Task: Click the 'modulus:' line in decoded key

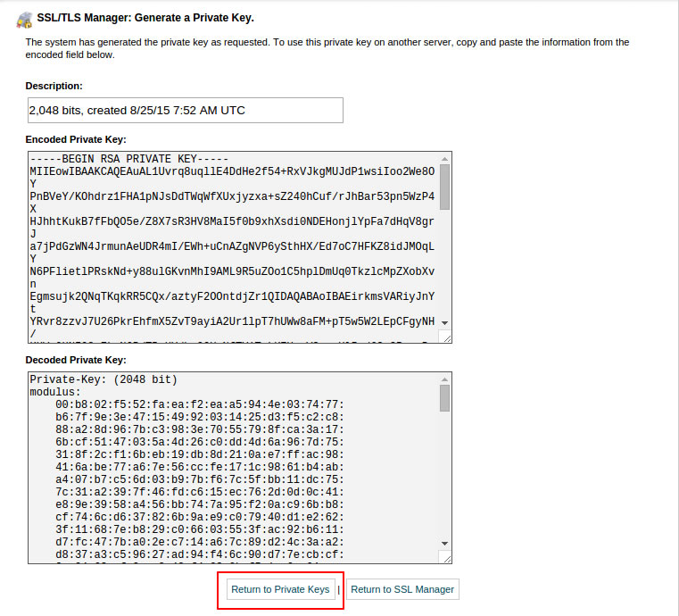Action: tap(55, 392)
